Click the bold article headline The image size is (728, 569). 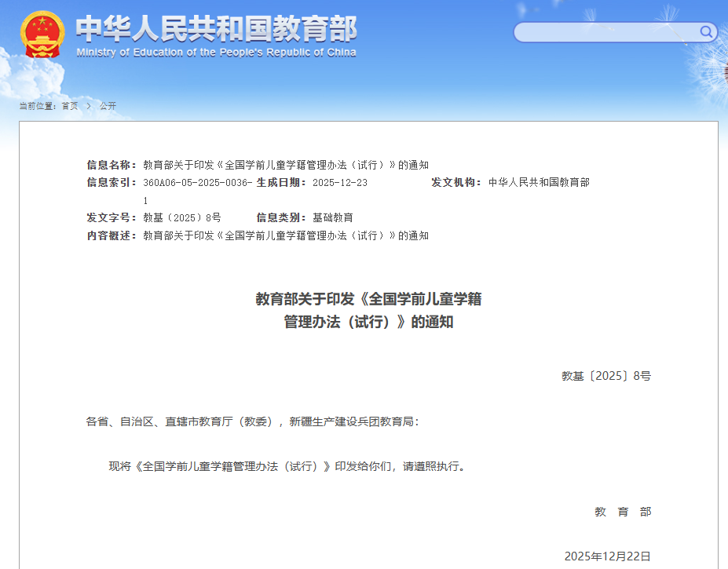pyautogui.click(x=368, y=310)
